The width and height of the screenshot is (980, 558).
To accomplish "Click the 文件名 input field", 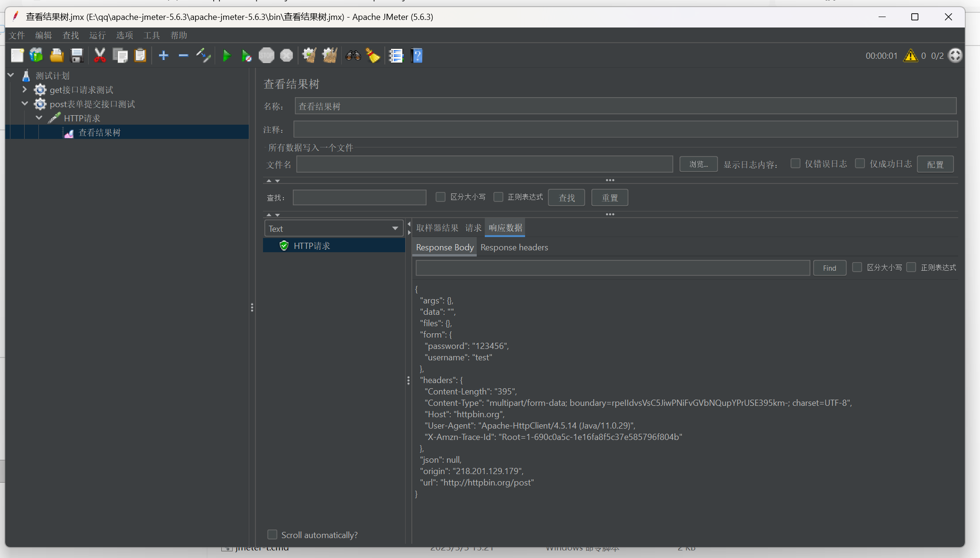I will pos(484,165).
